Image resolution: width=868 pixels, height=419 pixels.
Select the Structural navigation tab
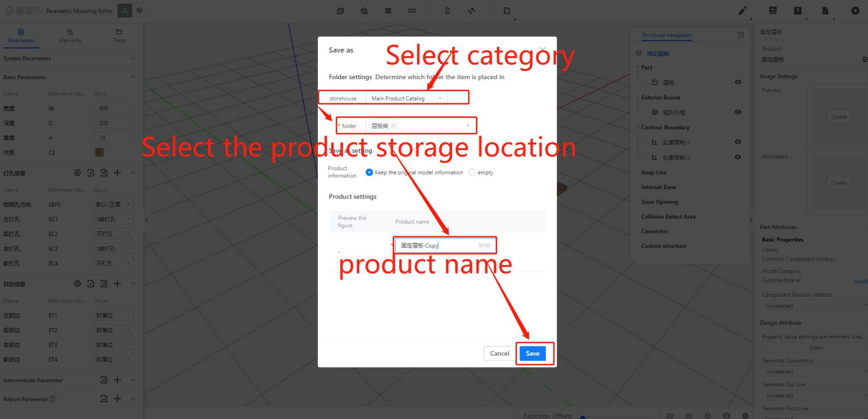[667, 35]
